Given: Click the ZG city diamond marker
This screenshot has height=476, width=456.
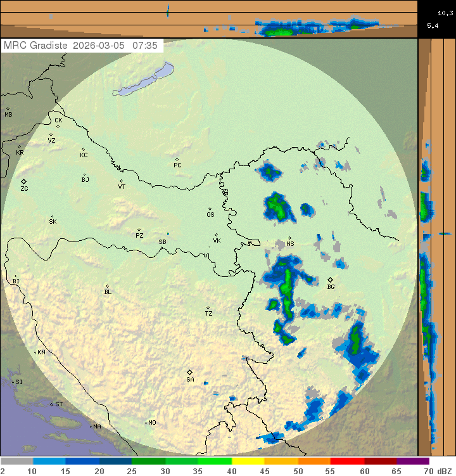Looking at the screenshot, I should click(24, 181).
